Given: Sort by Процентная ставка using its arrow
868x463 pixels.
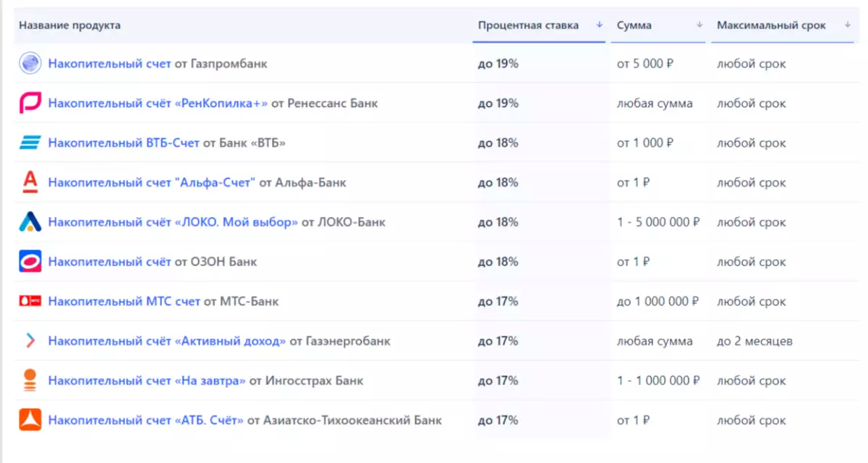Looking at the screenshot, I should 599,25.
